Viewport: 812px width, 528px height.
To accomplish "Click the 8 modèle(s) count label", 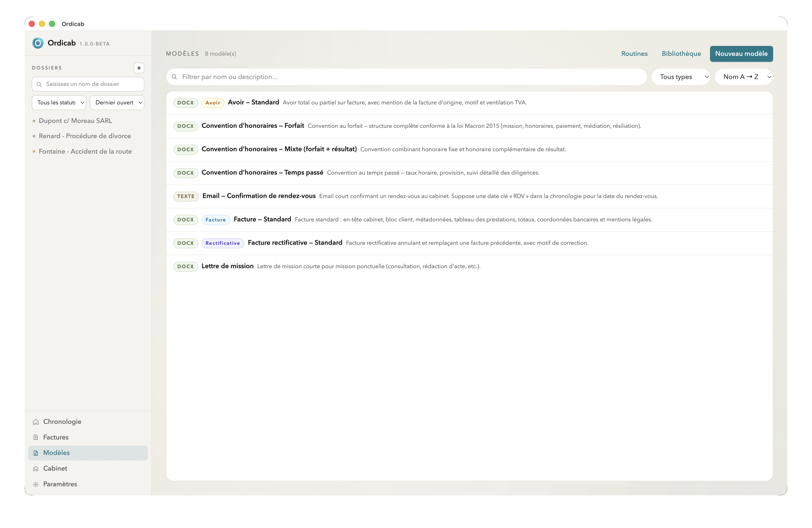I will (220, 54).
